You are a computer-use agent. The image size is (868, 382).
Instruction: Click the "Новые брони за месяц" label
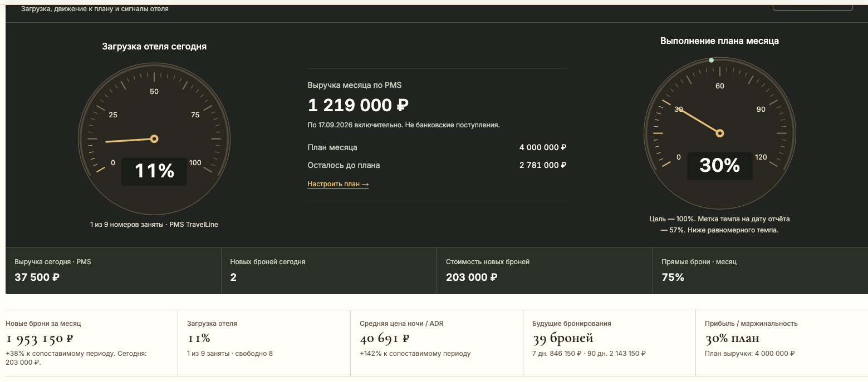click(x=43, y=324)
